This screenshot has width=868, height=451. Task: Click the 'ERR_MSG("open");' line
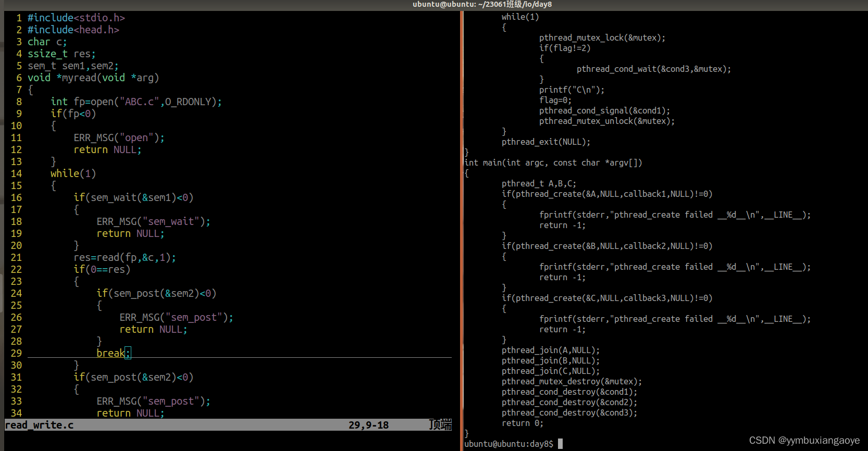coord(119,137)
